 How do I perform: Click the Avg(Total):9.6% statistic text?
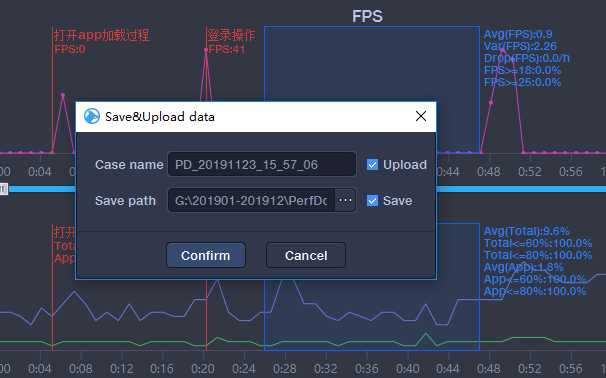526,231
